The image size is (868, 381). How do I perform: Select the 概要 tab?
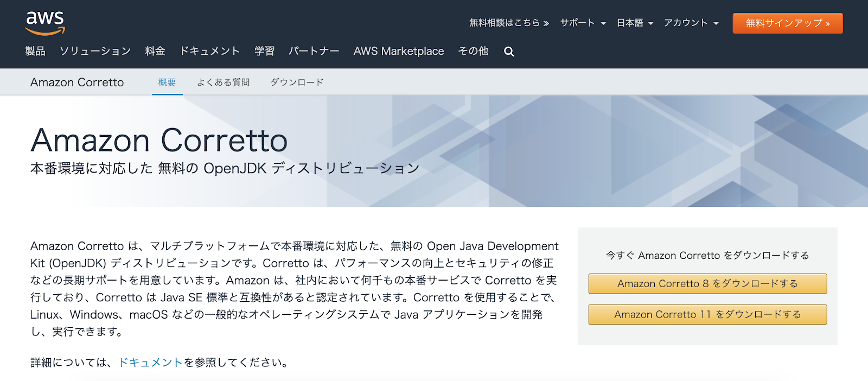167,82
